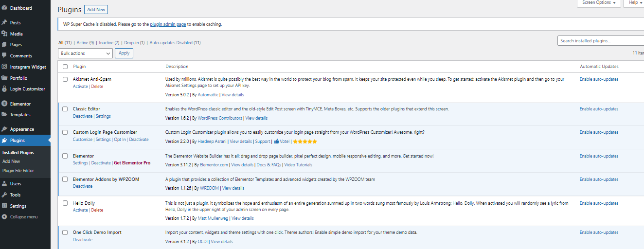Click the Users person icon
Viewport: 644px width, 249px height.
pos(4,183)
